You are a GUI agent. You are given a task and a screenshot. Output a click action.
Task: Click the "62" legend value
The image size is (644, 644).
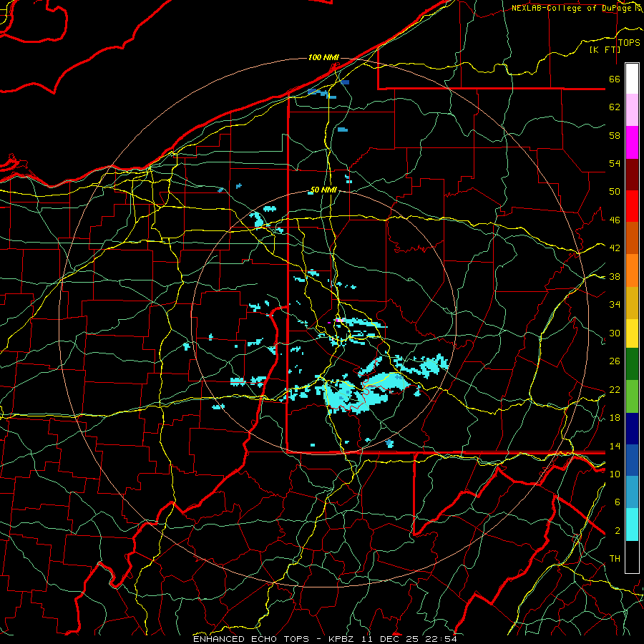pyautogui.click(x=615, y=107)
